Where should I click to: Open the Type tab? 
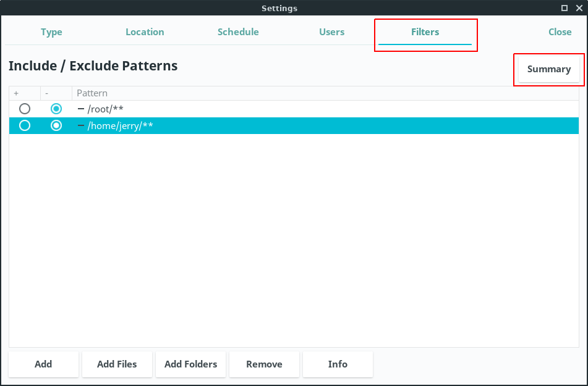pos(51,32)
